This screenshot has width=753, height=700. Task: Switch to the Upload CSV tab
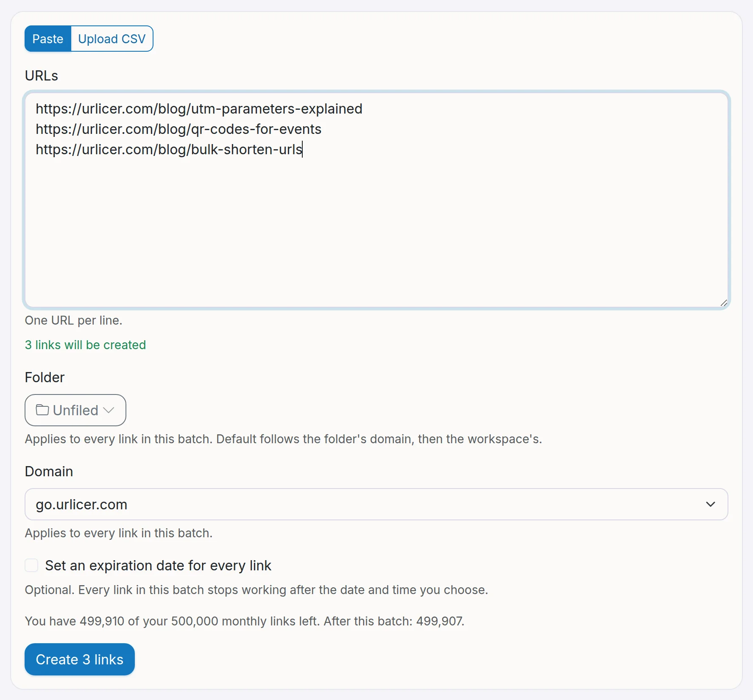pos(112,39)
